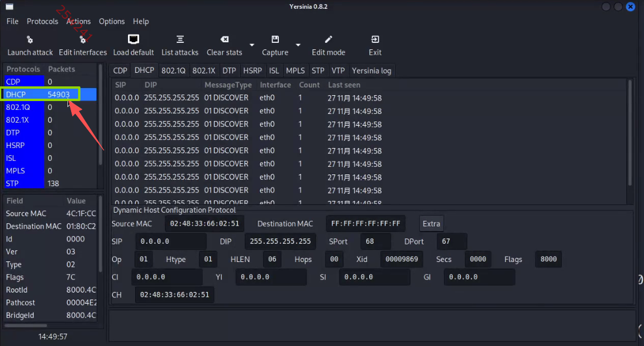The image size is (644, 346).
Task: Expand the Clear stats dropdown arrow
Action: coord(252,45)
